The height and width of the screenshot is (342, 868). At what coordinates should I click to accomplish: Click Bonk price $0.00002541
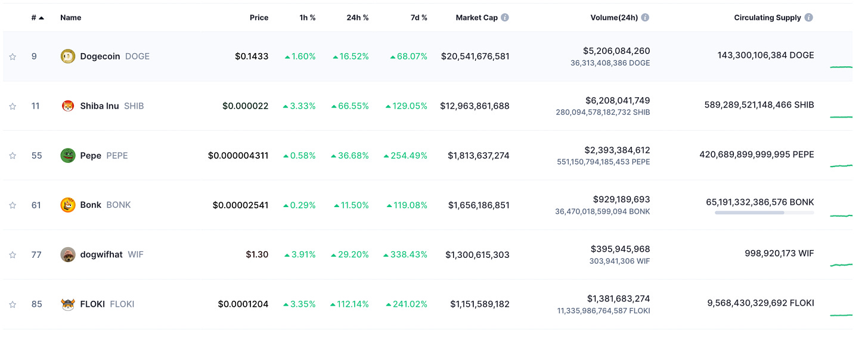(241, 205)
